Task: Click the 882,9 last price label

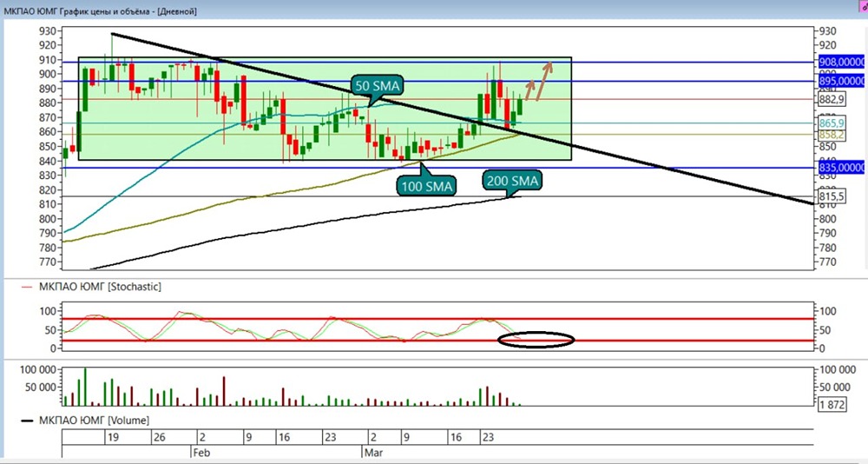Action: tap(832, 99)
